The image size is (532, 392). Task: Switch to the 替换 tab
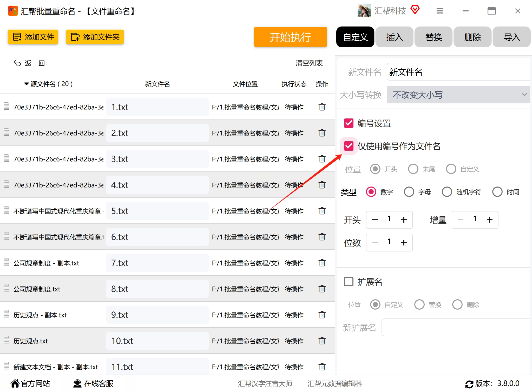[x=433, y=37]
